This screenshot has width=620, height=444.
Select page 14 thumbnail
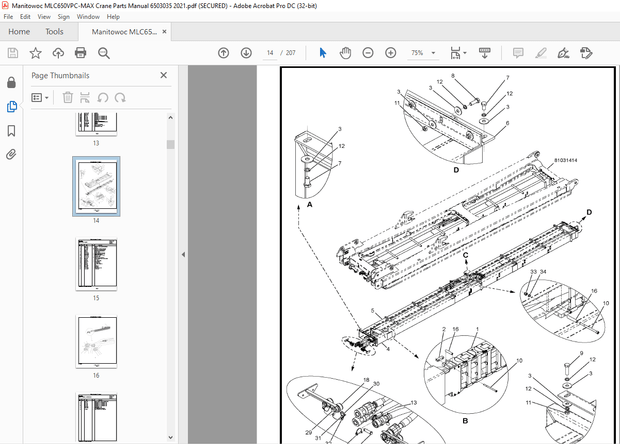pos(96,186)
